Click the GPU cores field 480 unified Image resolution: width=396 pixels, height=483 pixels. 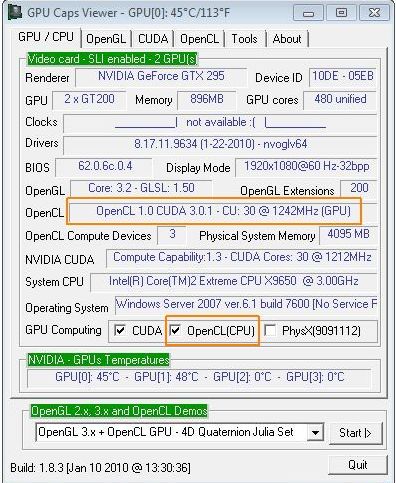[x=340, y=100]
